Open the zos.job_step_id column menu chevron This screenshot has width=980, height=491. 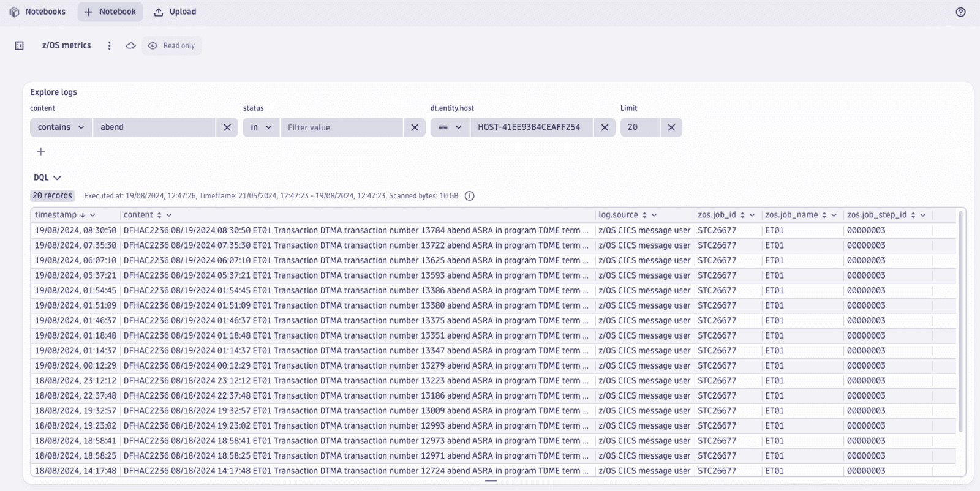[x=923, y=215]
